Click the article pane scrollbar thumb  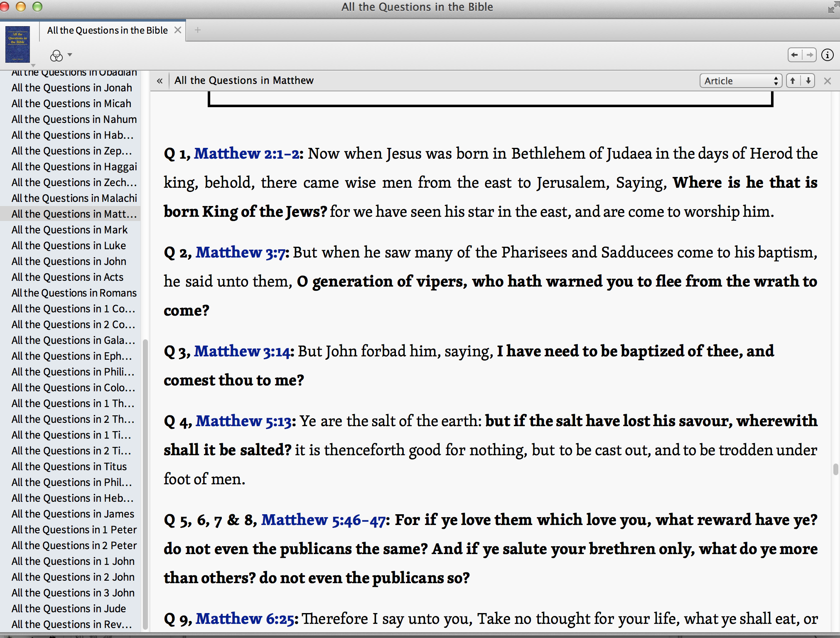(x=835, y=469)
